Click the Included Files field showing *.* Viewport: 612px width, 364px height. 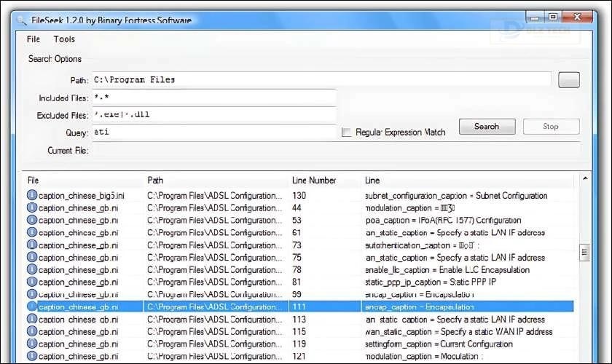[x=214, y=98]
